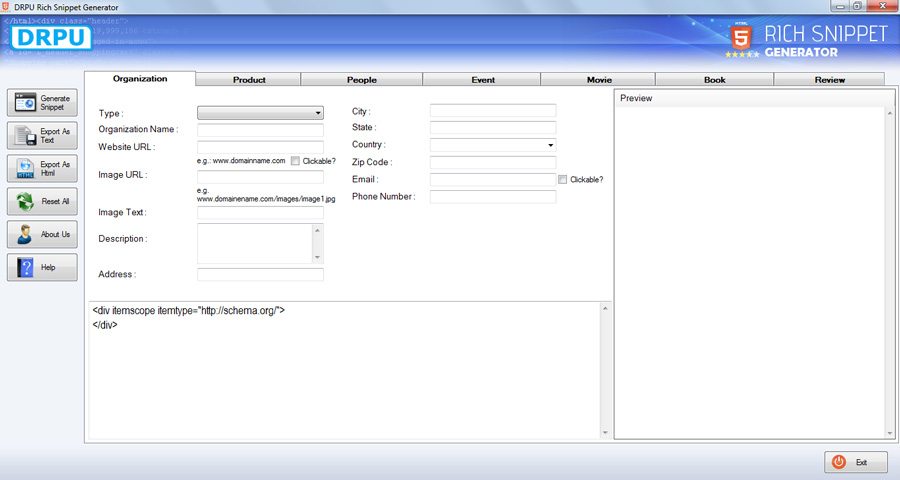Click the Description box scroll down arrow
The height and width of the screenshot is (480, 900).
click(317, 257)
